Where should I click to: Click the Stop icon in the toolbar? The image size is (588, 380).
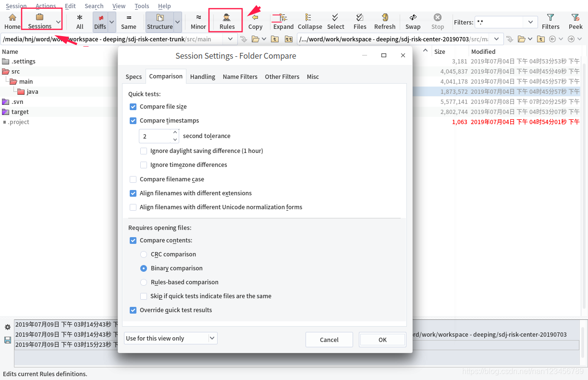pos(438,17)
